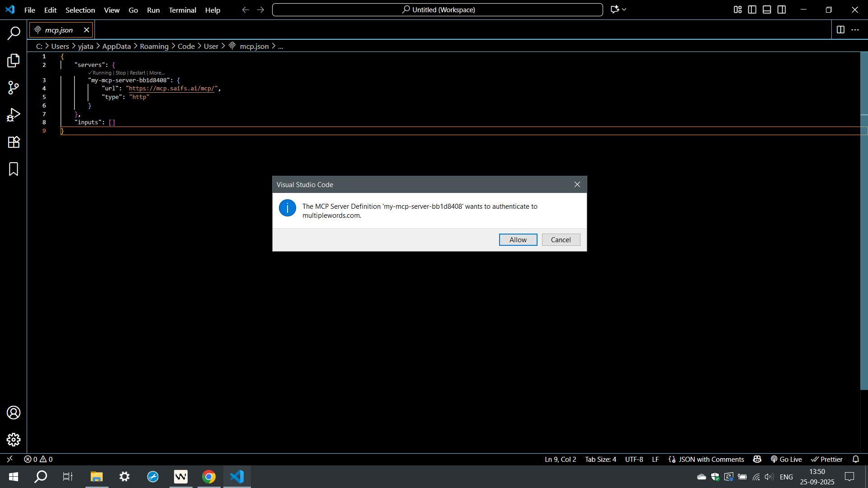The image size is (868, 488).
Task: Open the Bookmarks sidebar icon
Action: [x=14, y=169]
